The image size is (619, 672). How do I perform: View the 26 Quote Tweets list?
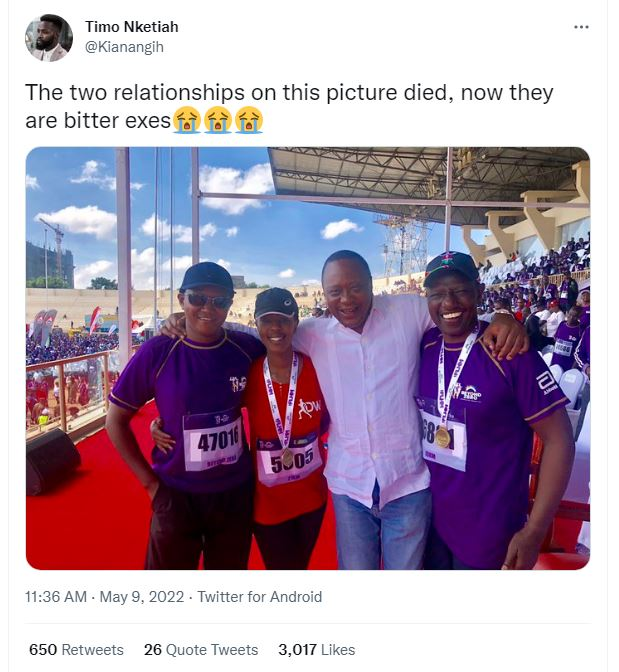point(201,650)
